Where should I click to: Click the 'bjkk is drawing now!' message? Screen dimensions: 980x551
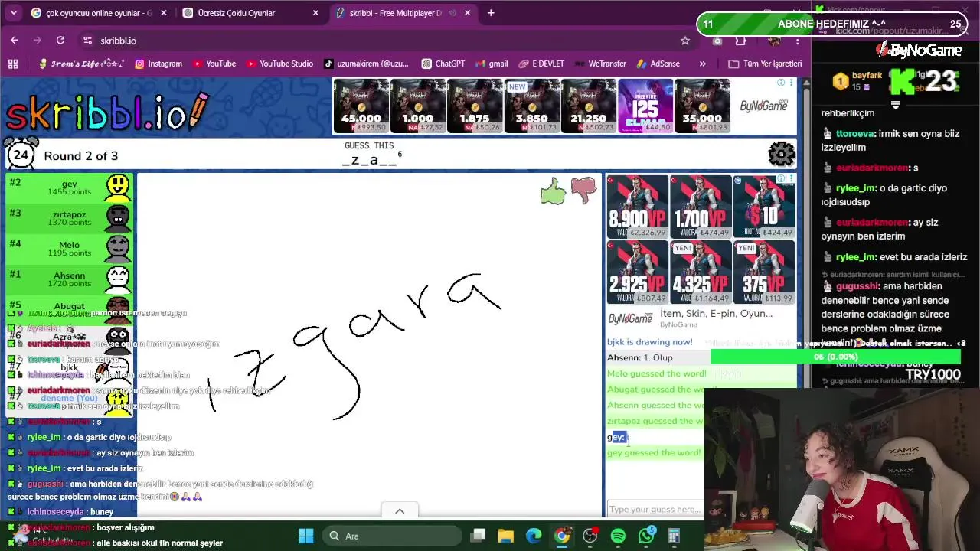(650, 342)
